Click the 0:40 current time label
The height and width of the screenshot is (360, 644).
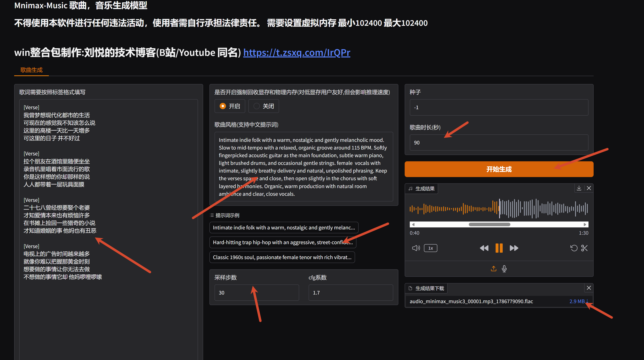point(414,233)
